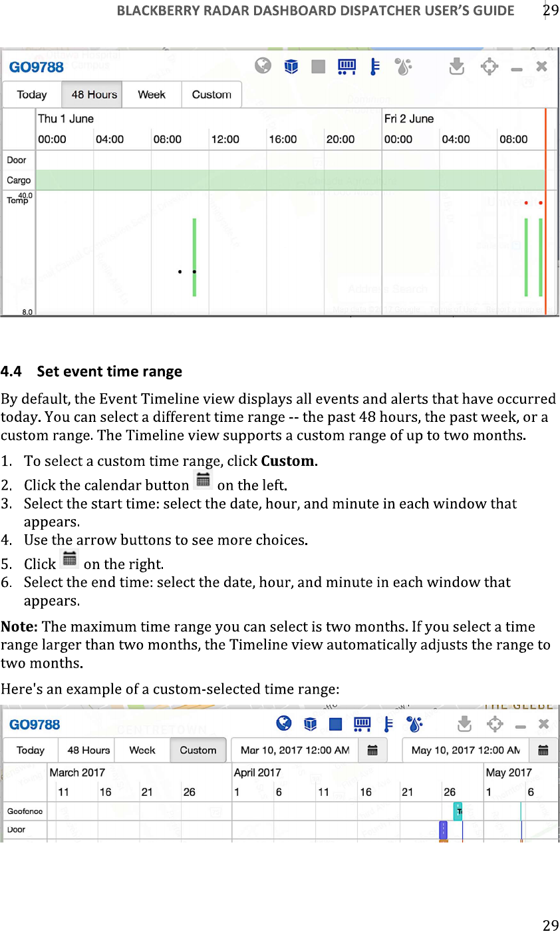
Task: Click the Cargo row label
Action: click(x=19, y=180)
